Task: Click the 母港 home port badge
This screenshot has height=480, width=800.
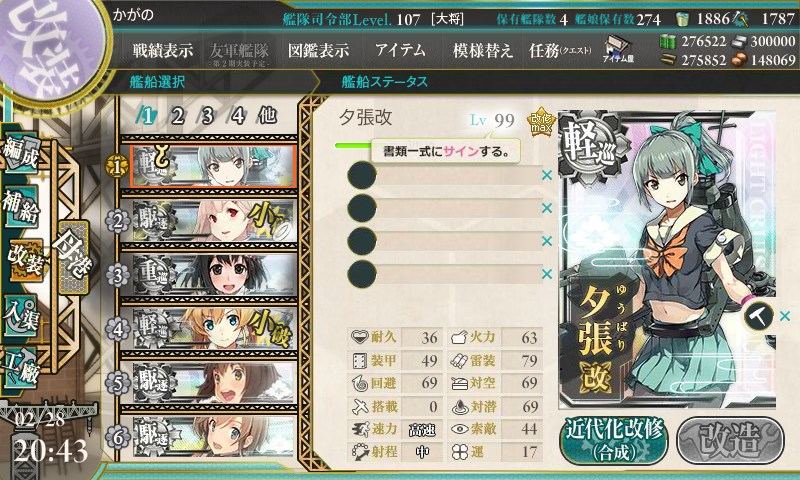Action: pos(74,257)
